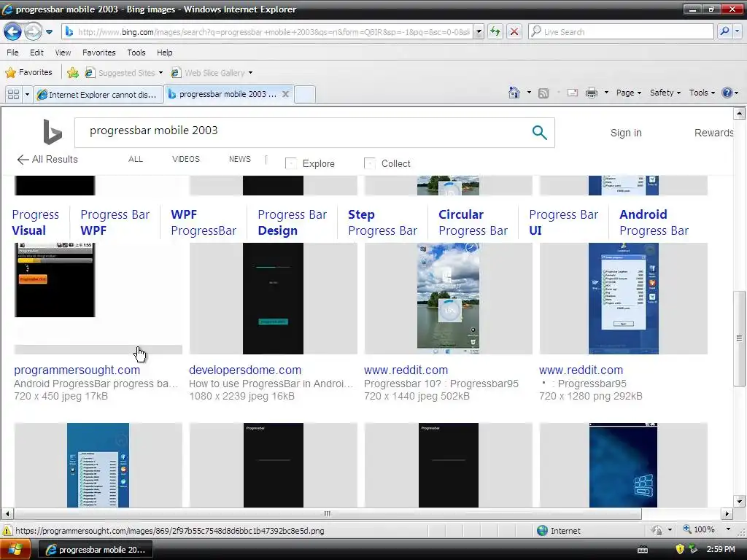
Task: Open the Safety command bar menu
Action: 665,93
